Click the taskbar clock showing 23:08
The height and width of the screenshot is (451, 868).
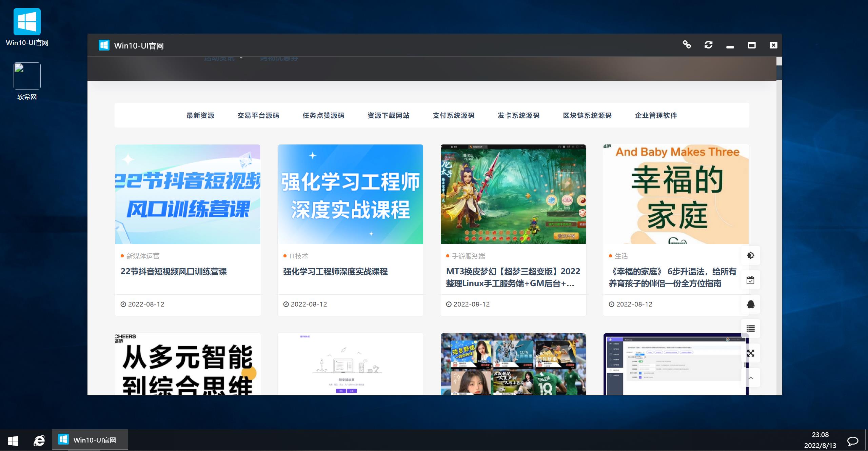pos(820,440)
